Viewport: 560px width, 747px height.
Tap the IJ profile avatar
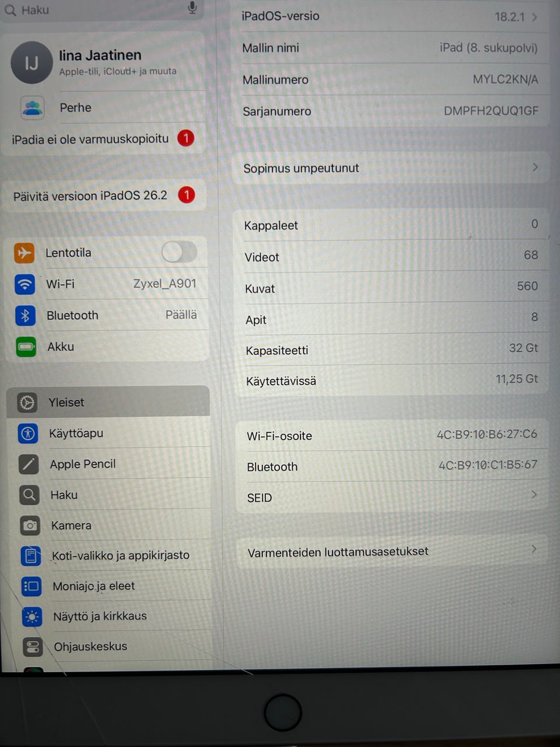pyautogui.click(x=32, y=63)
